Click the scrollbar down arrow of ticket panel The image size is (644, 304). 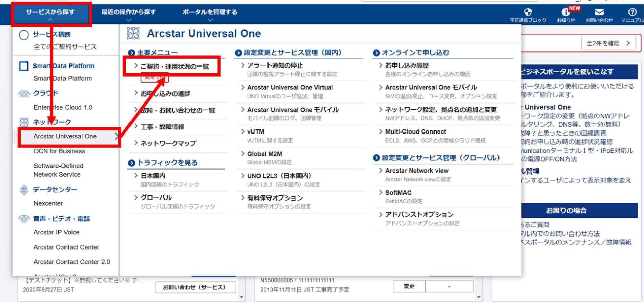tap(242, 298)
